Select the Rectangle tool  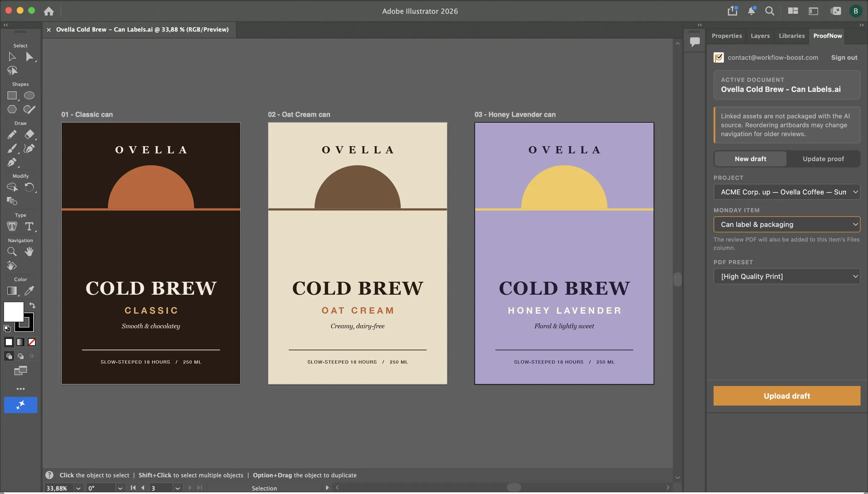[x=12, y=95]
